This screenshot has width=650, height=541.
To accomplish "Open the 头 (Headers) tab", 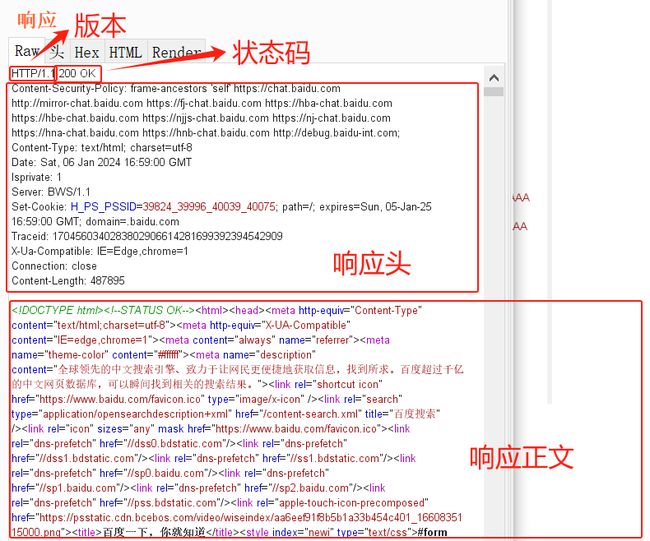I will pyautogui.click(x=57, y=52).
